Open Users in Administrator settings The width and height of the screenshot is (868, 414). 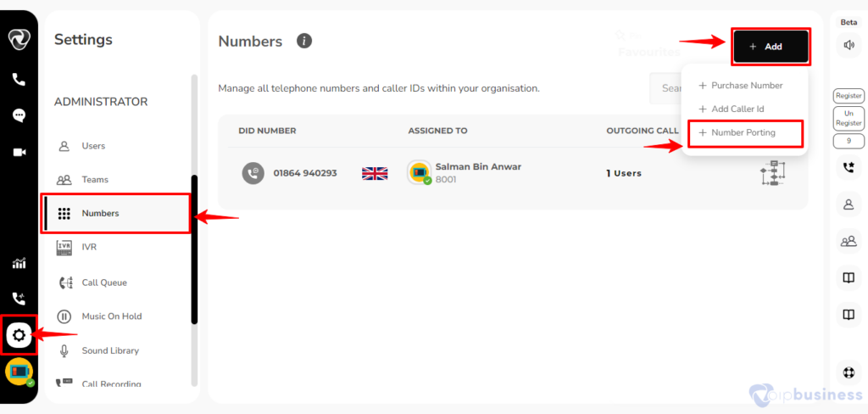[x=93, y=146]
